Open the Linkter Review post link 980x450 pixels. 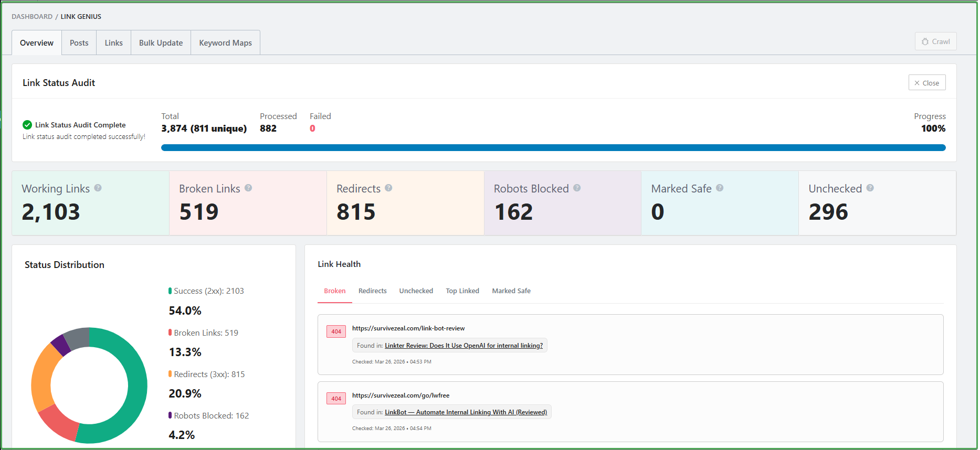click(x=464, y=346)
